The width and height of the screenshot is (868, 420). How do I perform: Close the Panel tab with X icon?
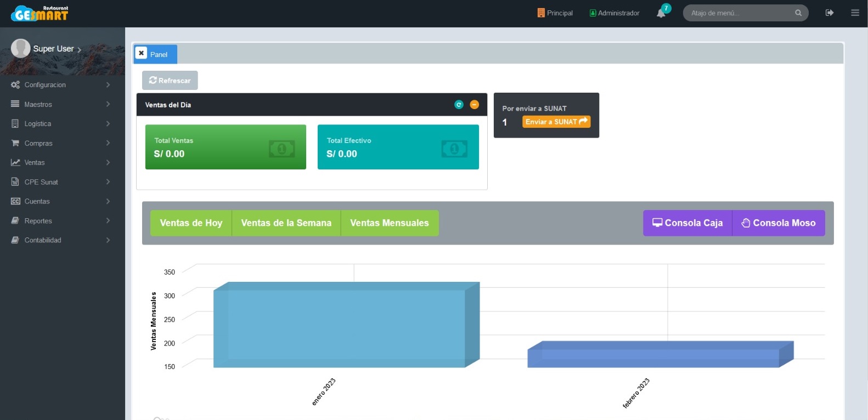pos(142,53)
